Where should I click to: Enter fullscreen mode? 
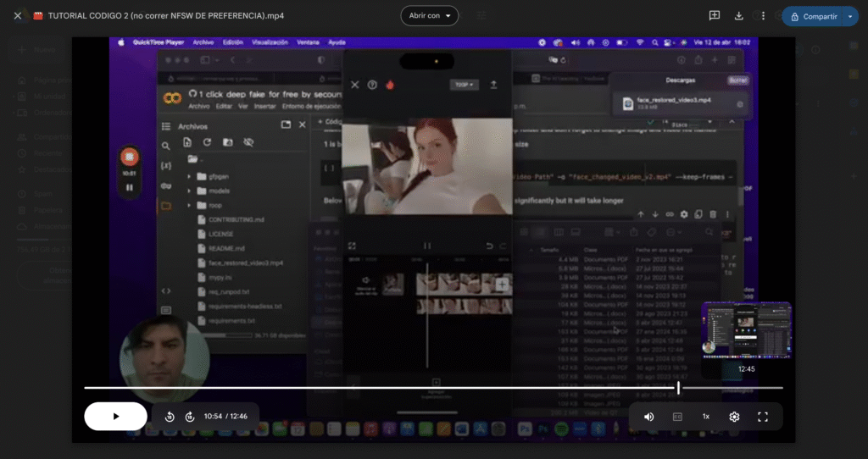(x=762, y=417)
